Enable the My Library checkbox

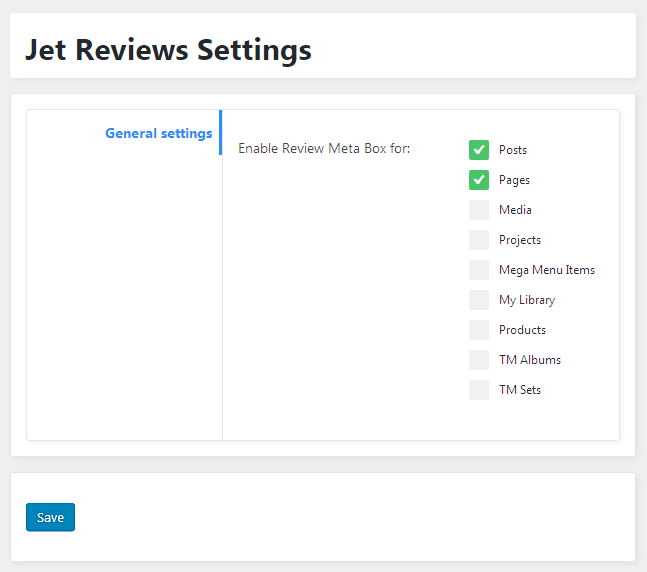point(479,300)
